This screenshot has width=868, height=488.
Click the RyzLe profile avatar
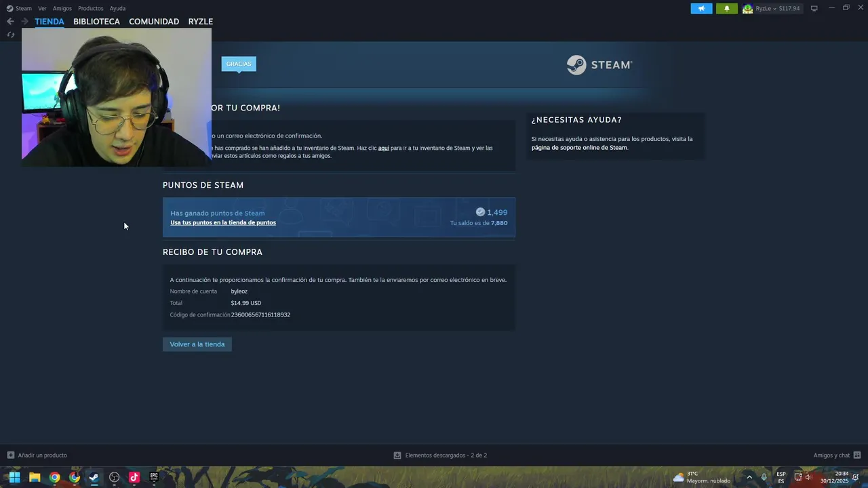747,8
